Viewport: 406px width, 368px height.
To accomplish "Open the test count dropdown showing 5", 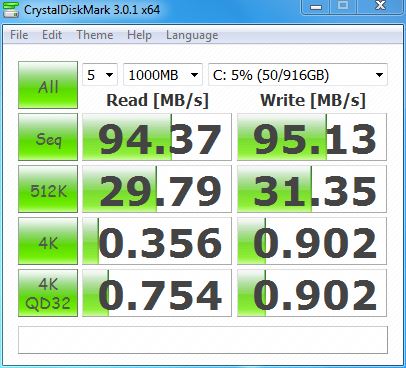I will (100, 75).
